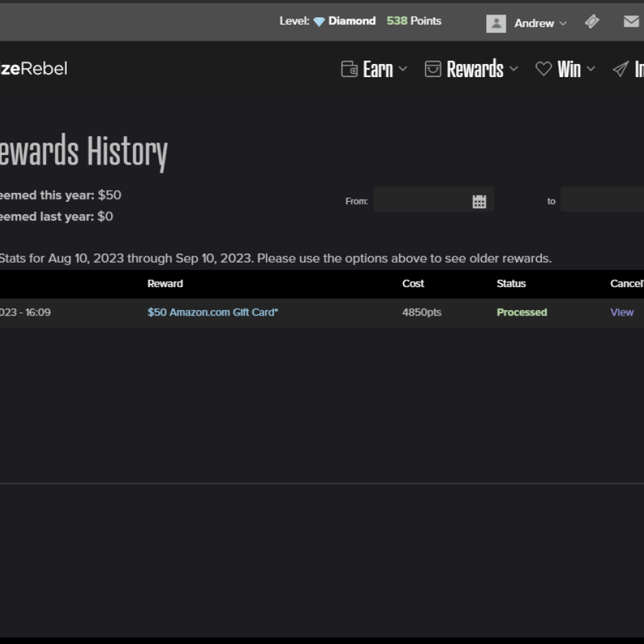644x644 pixels.
Task: Click the Diamond level gem icon
Action: click(319, 21)
